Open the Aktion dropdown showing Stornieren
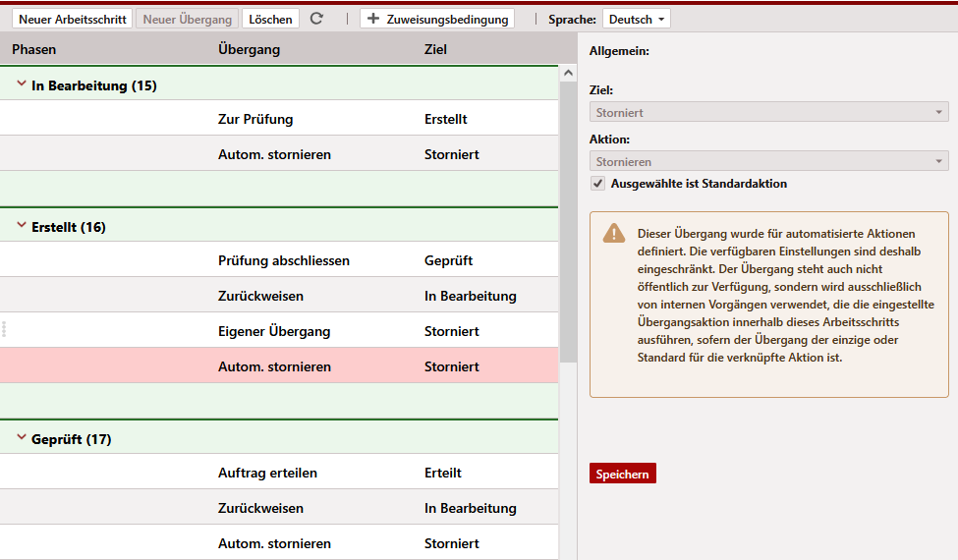The image size is (958, 560). click(768, 161)
